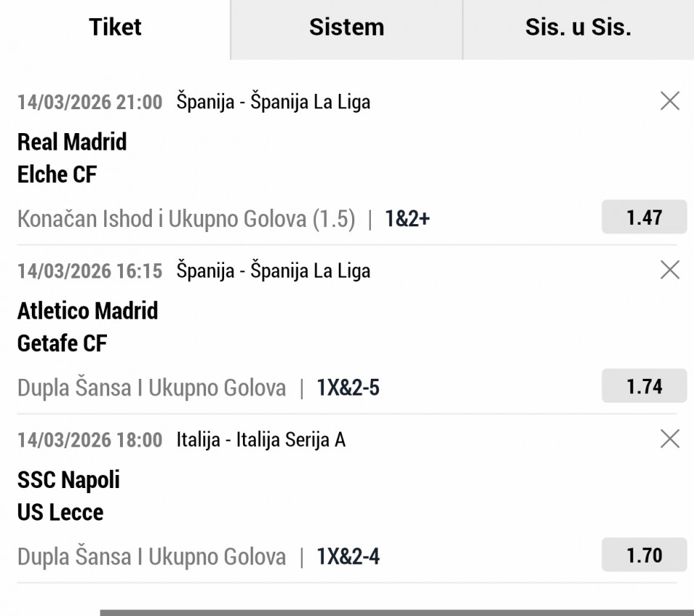Viewport: 694px width, 616px height.
Task: Click the US Lecce team name
Action: tap(61, 513)
